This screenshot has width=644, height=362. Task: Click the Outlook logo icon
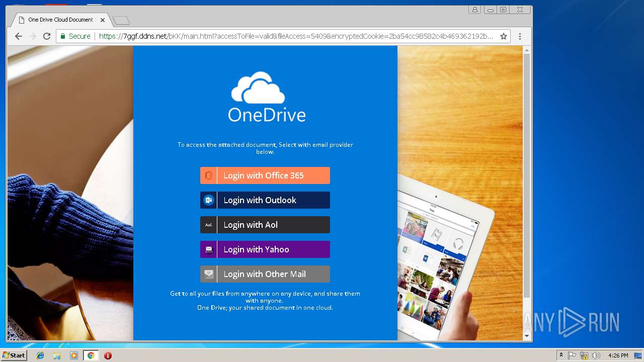click(208, 200)
